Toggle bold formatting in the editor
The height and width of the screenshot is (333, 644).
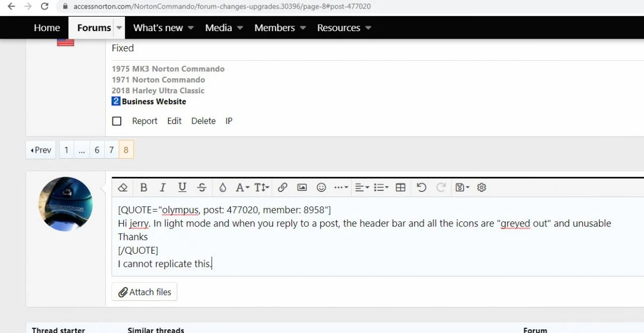[143, 188]
